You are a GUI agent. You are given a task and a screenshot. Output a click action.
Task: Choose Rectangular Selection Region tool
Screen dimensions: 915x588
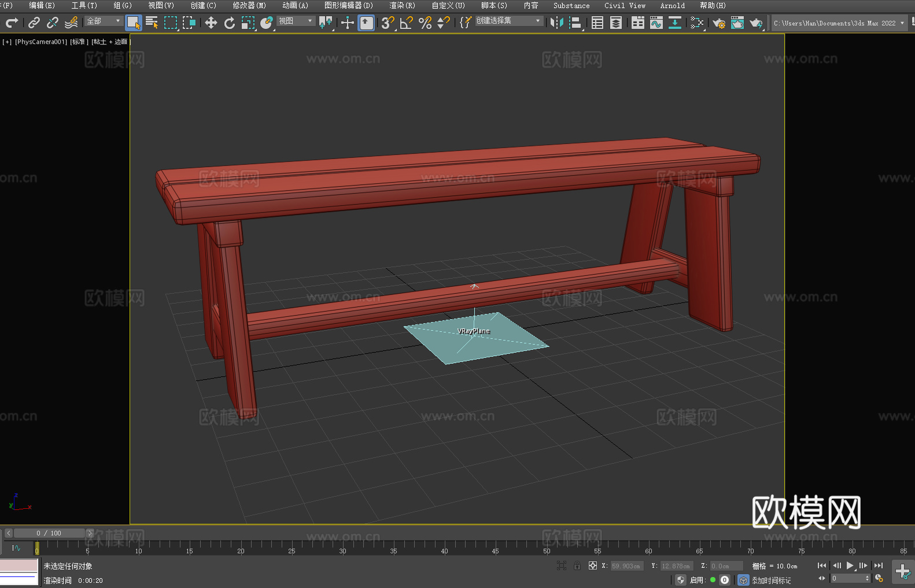point(171,23)
